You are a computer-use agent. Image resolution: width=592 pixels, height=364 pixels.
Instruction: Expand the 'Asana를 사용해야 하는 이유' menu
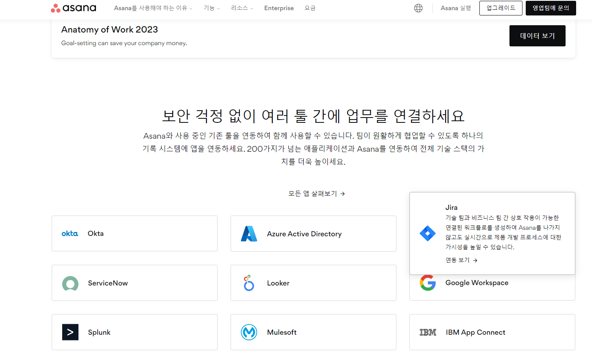click(x=153, y=8)
